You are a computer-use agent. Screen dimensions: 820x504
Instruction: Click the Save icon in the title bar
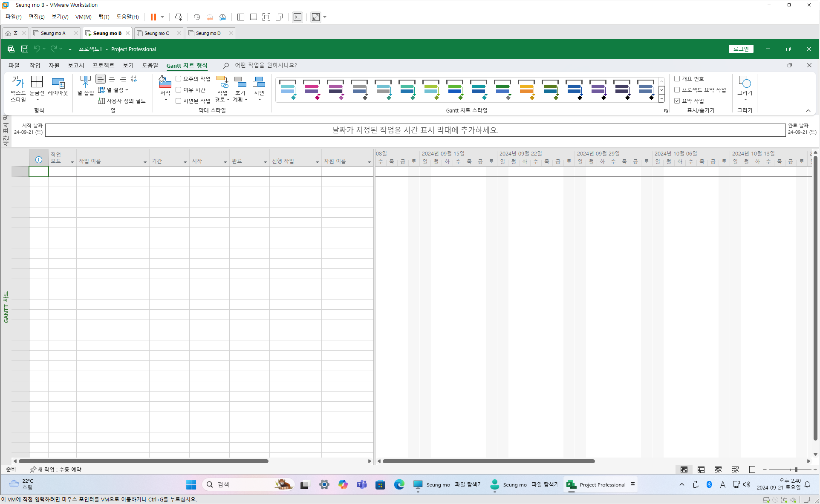coord(25,49)
